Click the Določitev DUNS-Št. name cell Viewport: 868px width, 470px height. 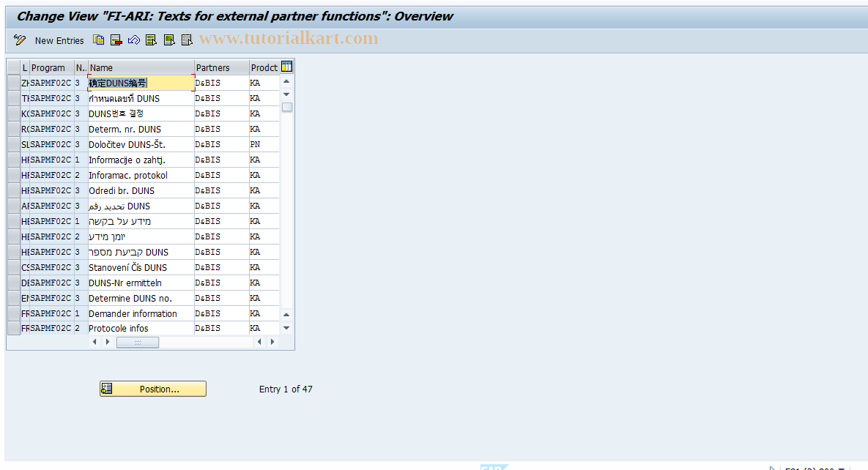click(141, 144)
